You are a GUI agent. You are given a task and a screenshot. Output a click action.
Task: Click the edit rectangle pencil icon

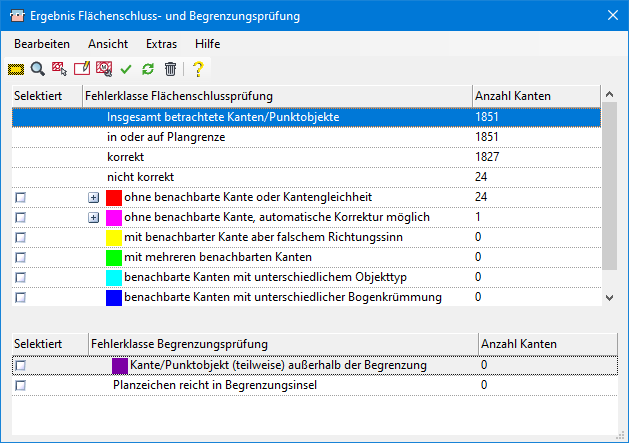coord(82,69)
